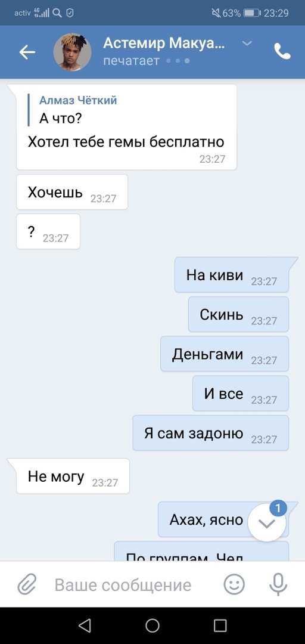
Task: Tap the back arrow in chat header
Action: point(27,52)
